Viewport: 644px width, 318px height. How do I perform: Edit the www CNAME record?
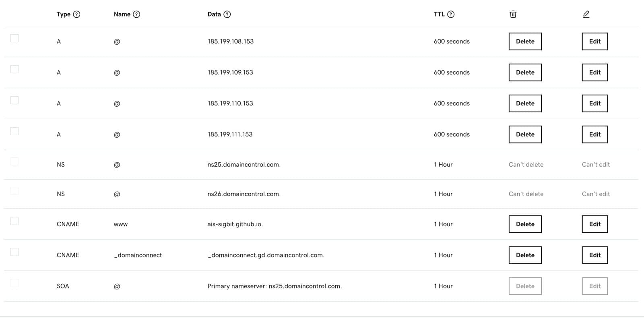point(595,224)
